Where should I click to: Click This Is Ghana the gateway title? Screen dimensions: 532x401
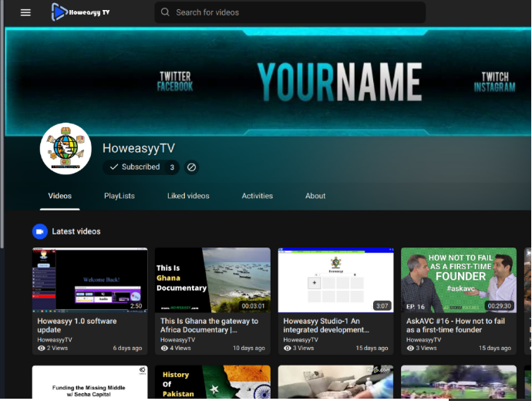210,325
